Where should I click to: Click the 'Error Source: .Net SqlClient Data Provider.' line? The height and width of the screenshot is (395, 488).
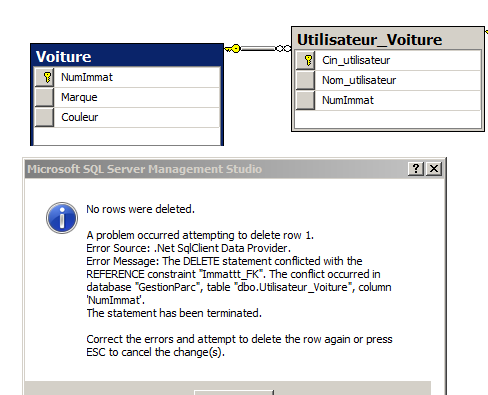(188, 248)
